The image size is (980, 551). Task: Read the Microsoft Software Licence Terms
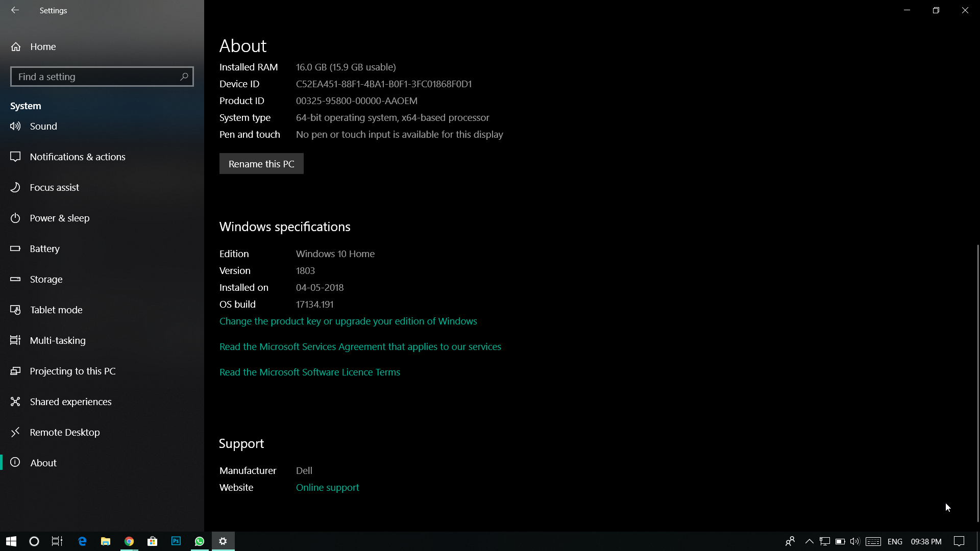pyautogui.click(x=310, y=372)
